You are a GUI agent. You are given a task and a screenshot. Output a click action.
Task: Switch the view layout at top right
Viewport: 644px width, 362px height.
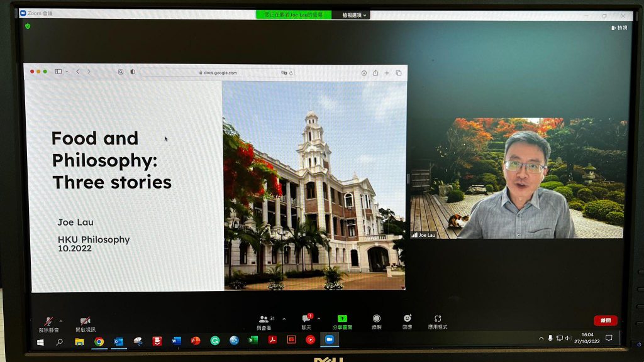coord(619,28)
